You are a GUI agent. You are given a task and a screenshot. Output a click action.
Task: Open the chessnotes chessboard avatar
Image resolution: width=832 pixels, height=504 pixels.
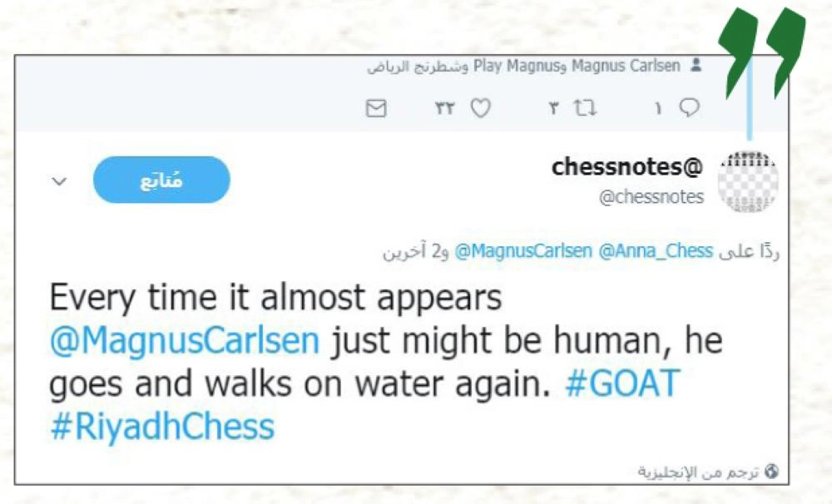[x=748, y=181]
